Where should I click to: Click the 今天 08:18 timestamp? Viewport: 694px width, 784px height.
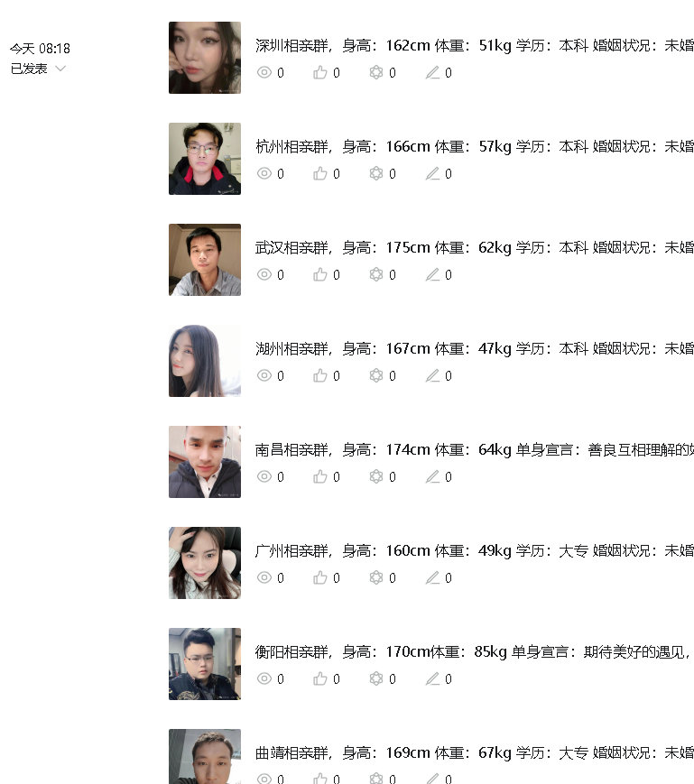tap(40, 49)
